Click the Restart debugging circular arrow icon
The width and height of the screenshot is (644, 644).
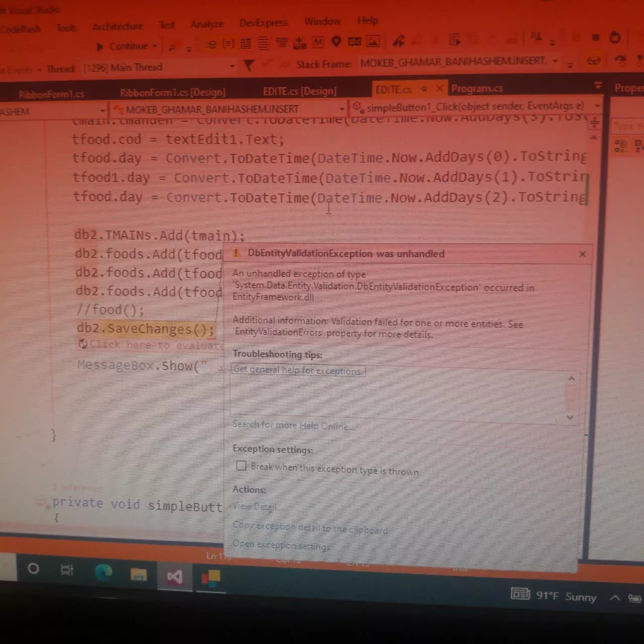(615, 37)
